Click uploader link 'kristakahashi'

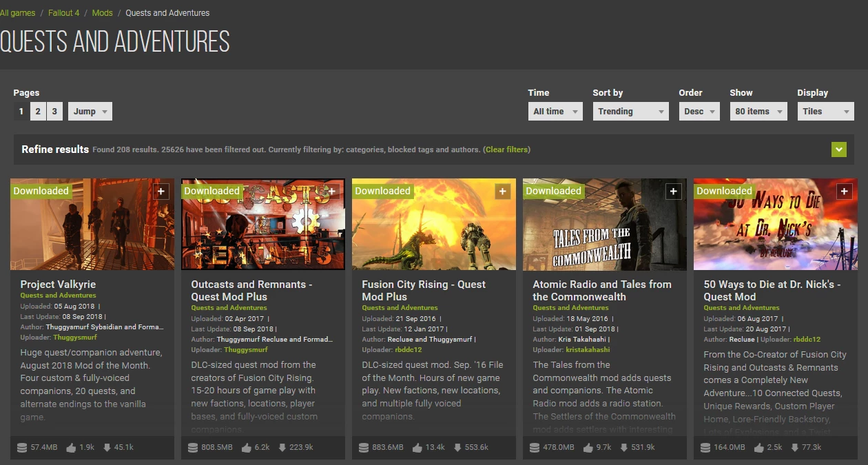point(588,350)
